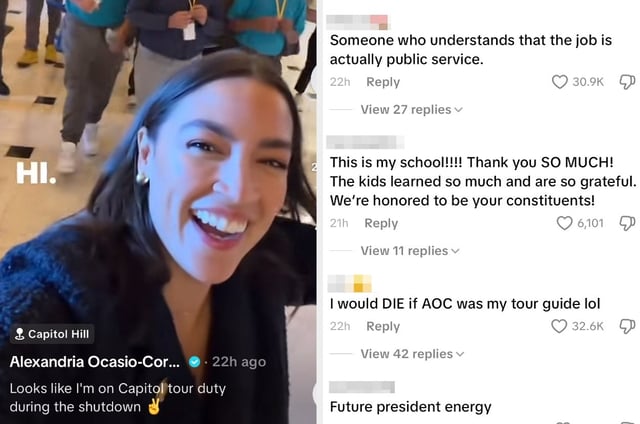Open blurred commenter name above 'This is my school'
This screenshot has height=424, width=640.
tap(366, 142)
